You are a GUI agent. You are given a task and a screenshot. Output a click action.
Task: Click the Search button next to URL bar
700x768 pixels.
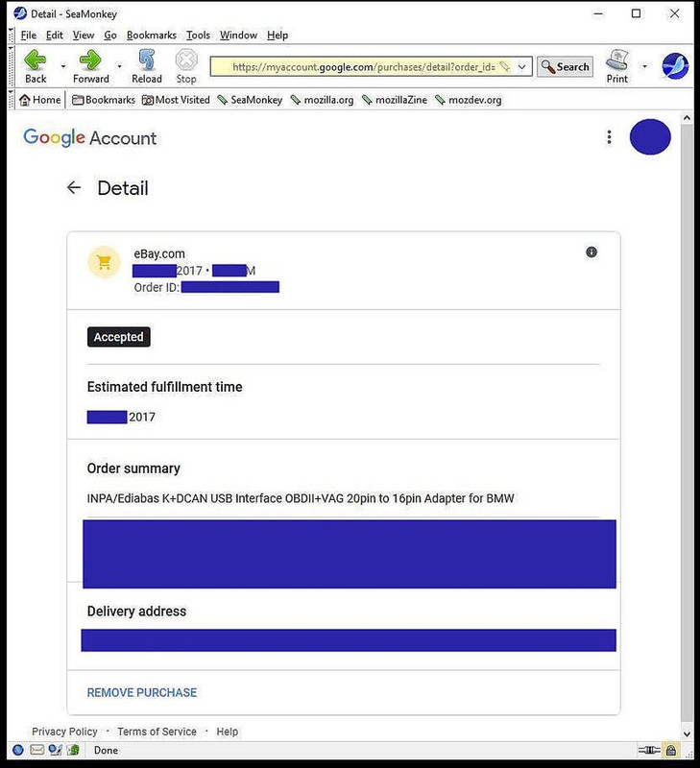(566, 66)
